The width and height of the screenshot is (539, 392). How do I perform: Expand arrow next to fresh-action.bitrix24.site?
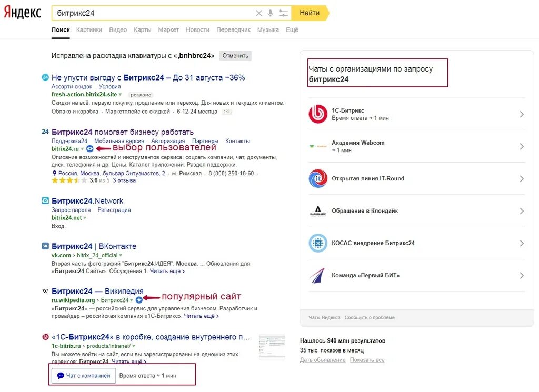tap(121, 95)
